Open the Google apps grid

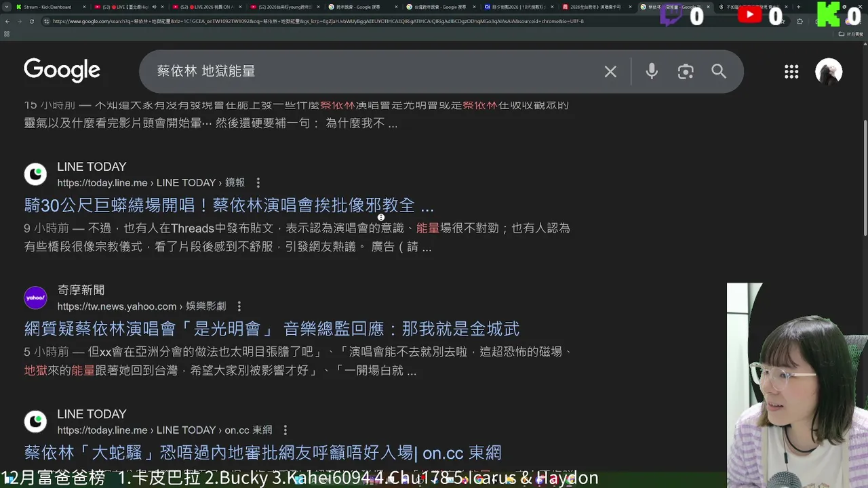(791, 72)
